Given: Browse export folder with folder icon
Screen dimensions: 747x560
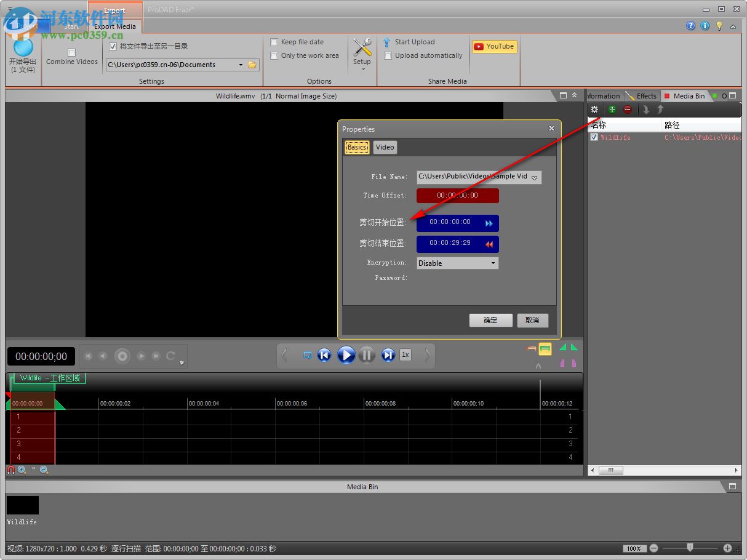Looking at the screenshot, I should [x=252, y=65].
